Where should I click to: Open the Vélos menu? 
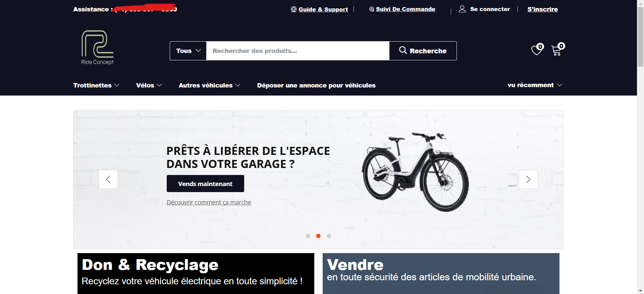tap(149, 85)
